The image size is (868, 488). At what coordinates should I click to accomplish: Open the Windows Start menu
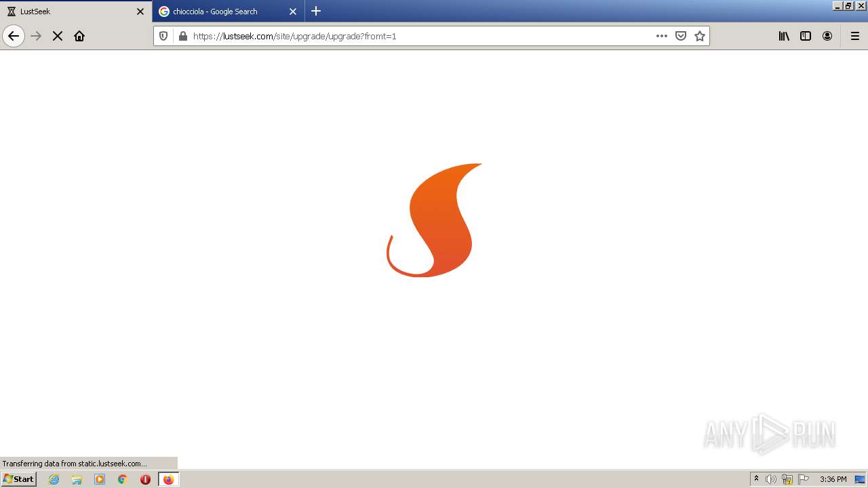point(18,479)
